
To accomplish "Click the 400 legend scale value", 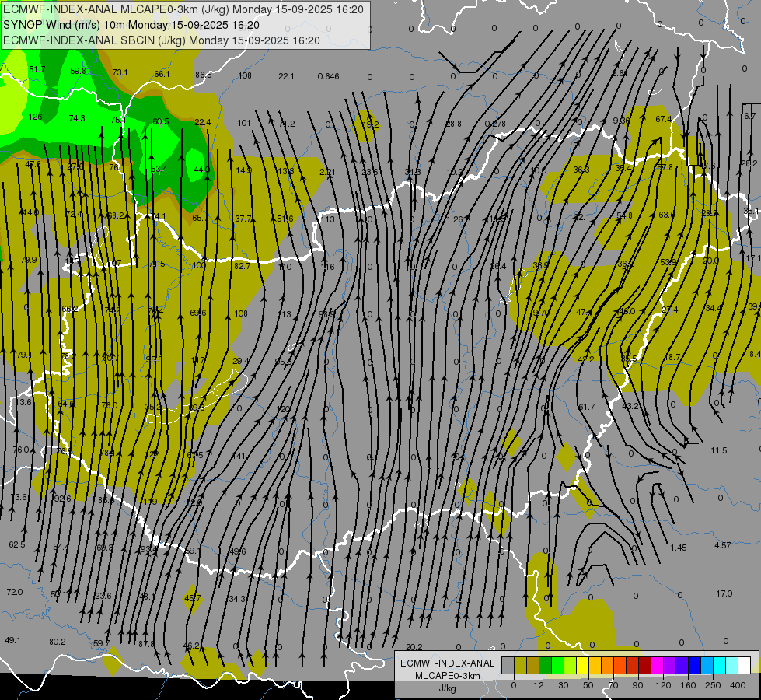I will 738,685.
